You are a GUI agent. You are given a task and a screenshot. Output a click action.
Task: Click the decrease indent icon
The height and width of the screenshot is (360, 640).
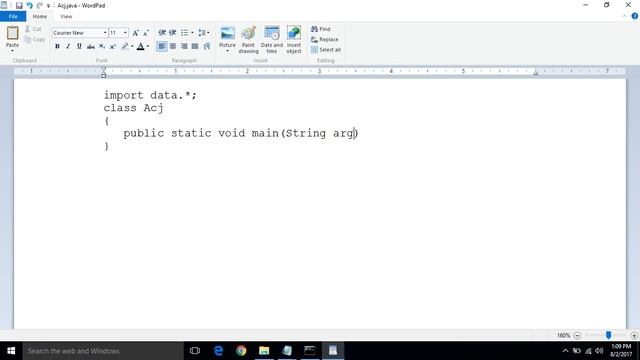(x=162, y=33)
